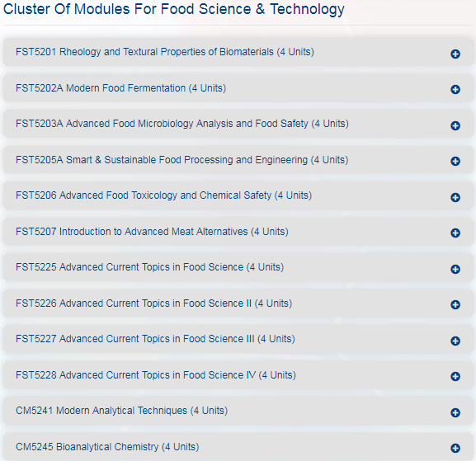This screenshot has height=461, width=476.
Task: Expand FST5207 Introduction to Advanced Meat Alternatives
Action: 238,232
